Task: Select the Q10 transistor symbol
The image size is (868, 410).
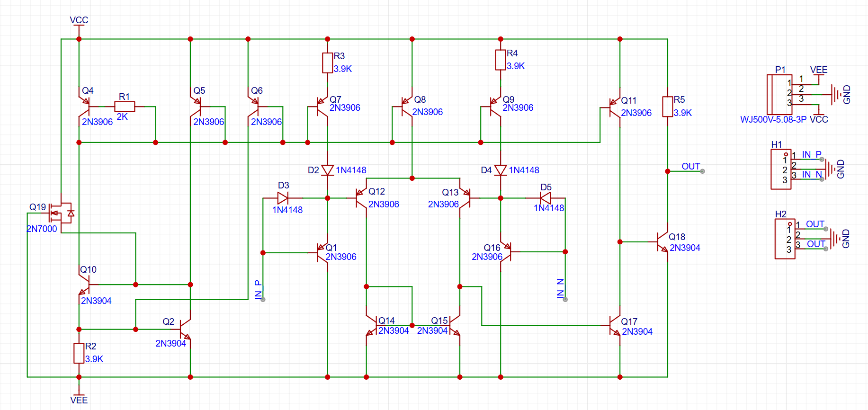Action: point(84,285)
